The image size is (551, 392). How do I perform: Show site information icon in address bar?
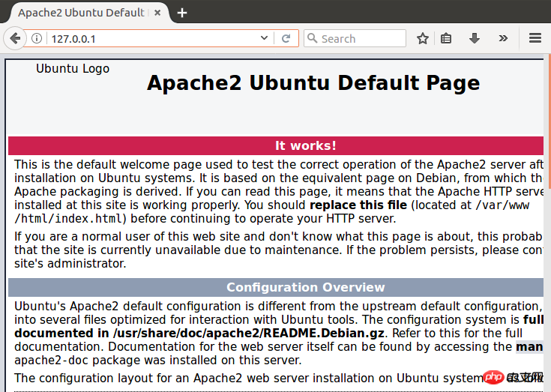[x=37, y=38]
